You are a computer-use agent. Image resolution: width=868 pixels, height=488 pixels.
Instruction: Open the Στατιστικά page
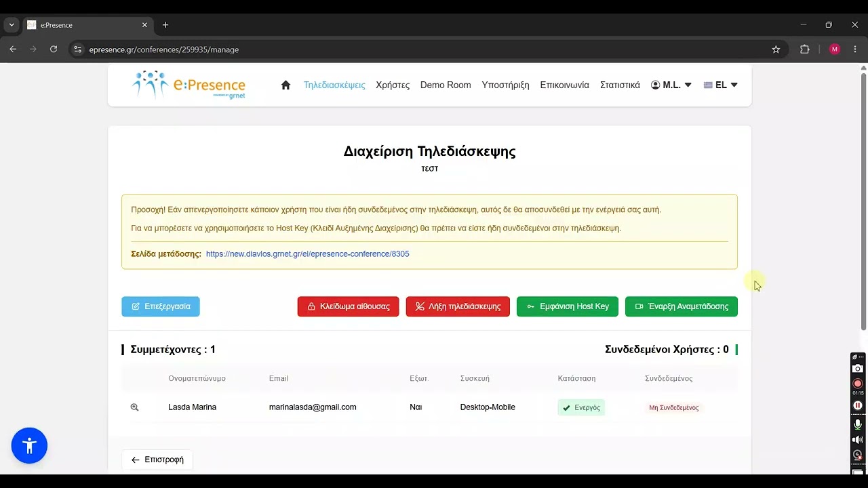620,85
